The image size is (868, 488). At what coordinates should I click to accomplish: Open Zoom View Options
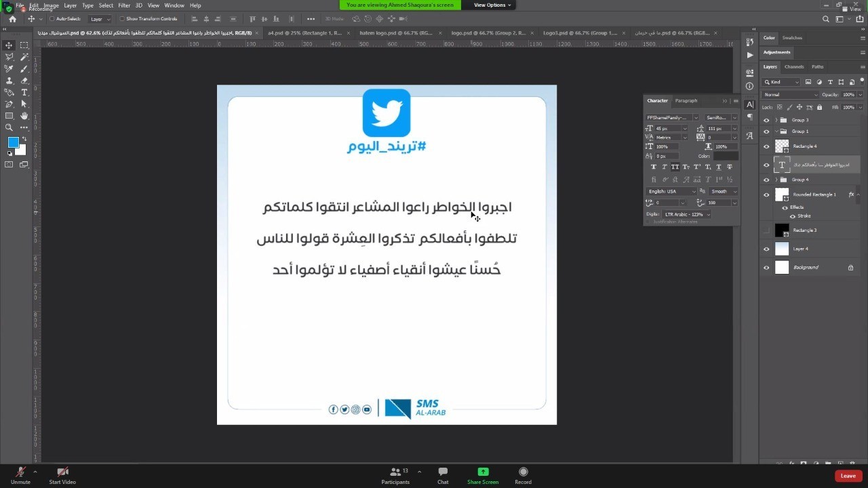pyautogui.click(x=492, y=5)
